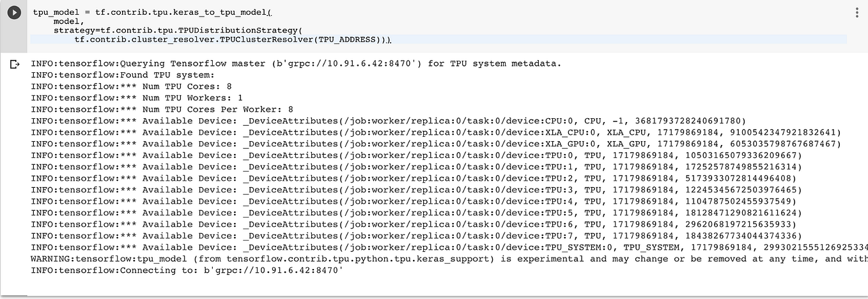The image size is (868, 299).
Task: Click the 'Connecting to' grpc address line
Action: [x=187, y=270]
